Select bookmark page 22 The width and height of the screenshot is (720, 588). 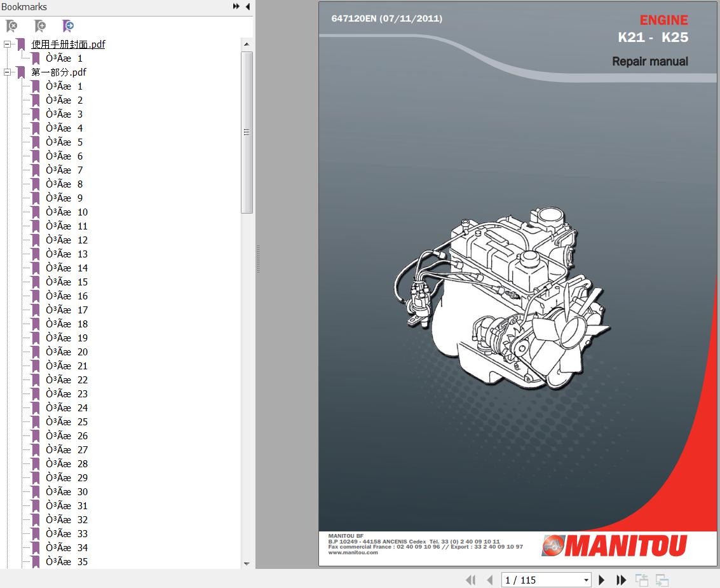[x=67, y=380]
